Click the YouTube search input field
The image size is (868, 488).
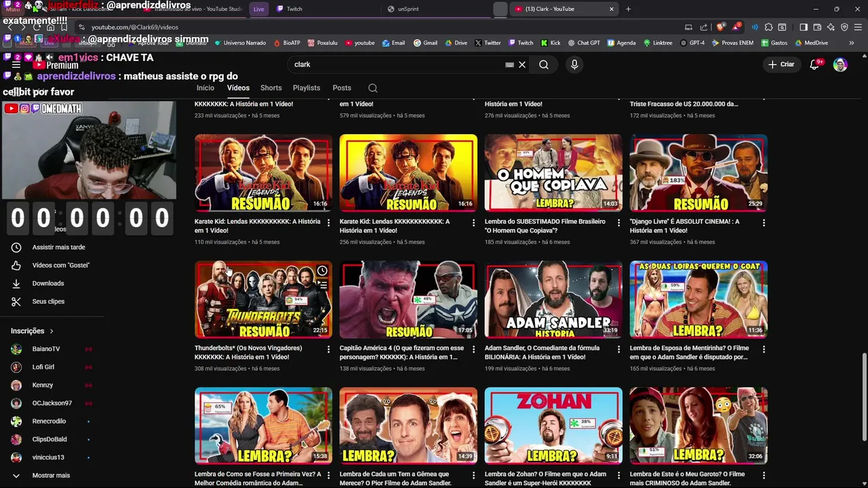pos(397,64)
